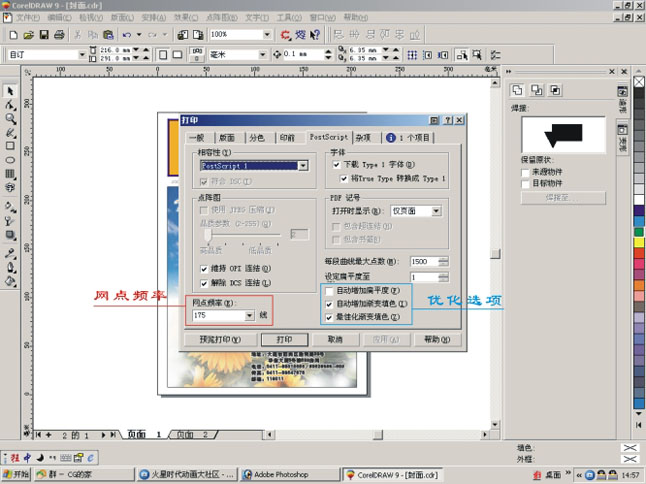Choose the Rectangle tool in toolbox

[x=10, y=145]
